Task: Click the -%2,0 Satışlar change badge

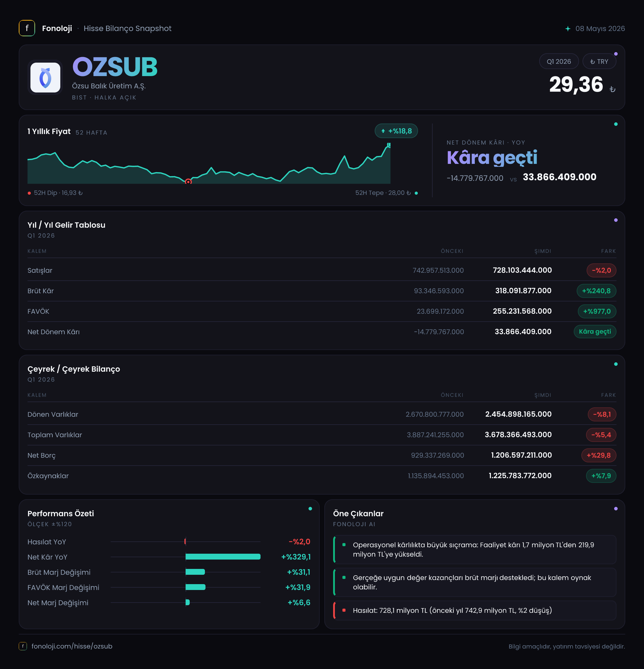Action: click(x=601, y=270)
